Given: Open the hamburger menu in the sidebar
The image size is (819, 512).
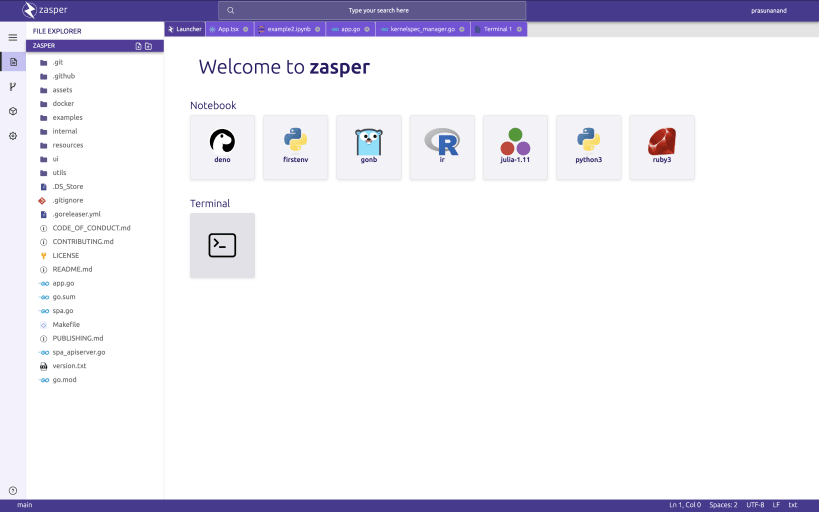Looking at the screenshot, I should pyautogui.click(x=13, y=38).
